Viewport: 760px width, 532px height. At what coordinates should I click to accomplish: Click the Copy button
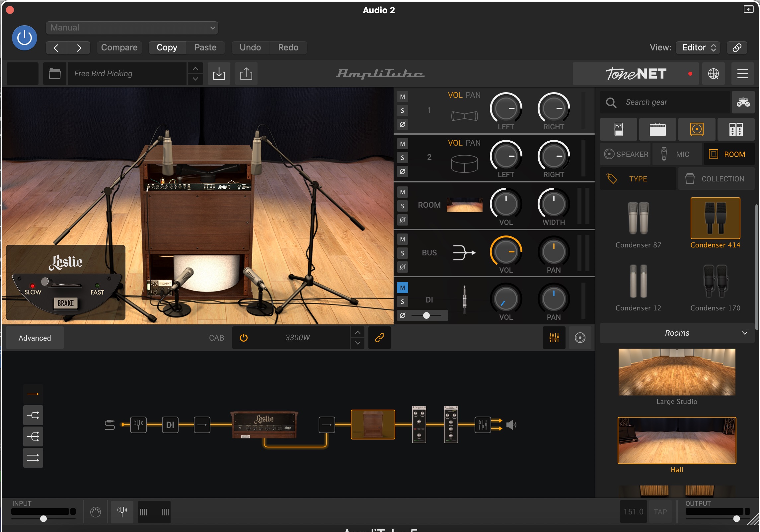click(167, 48)
